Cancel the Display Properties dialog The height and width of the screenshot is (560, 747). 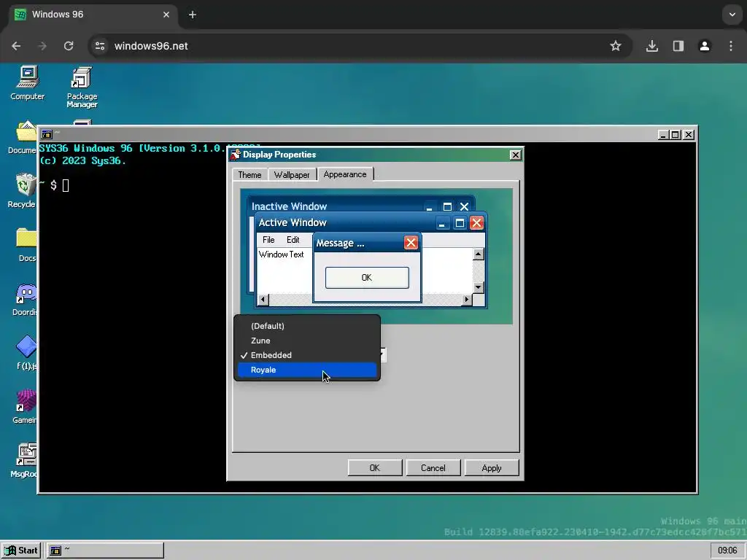(x=433, y=468)
